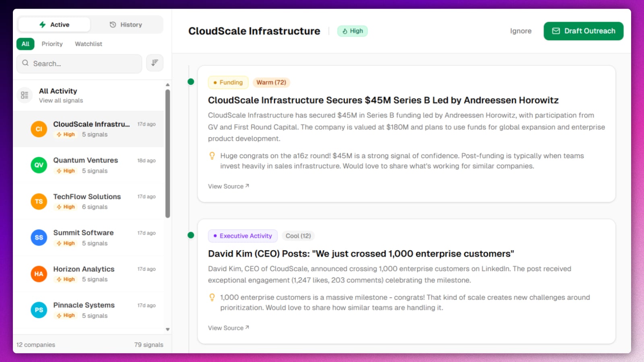Click the sort order icon button
644x362 pixels.
pos(155,63)
